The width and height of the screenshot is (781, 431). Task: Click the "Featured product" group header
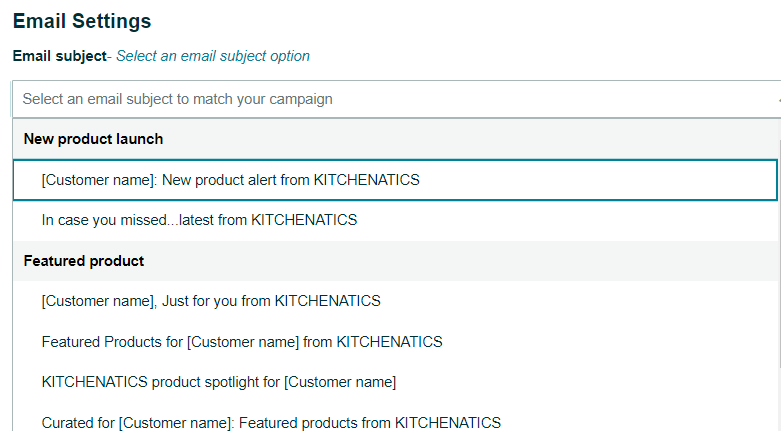click(84, 261)
